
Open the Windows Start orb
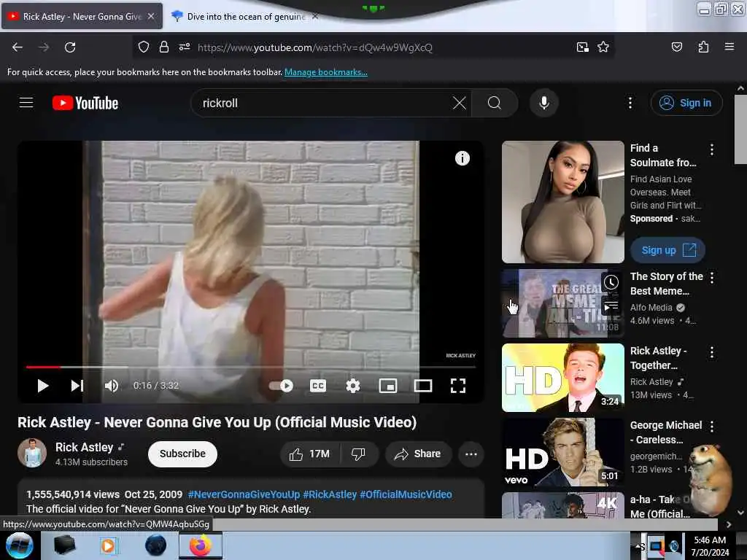[x=19, y=545]
